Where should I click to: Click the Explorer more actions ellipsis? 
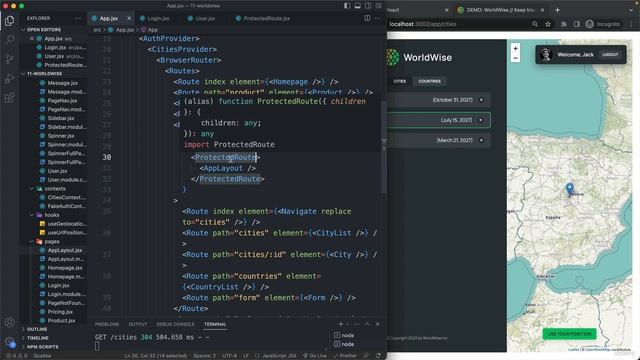[78, 18]
